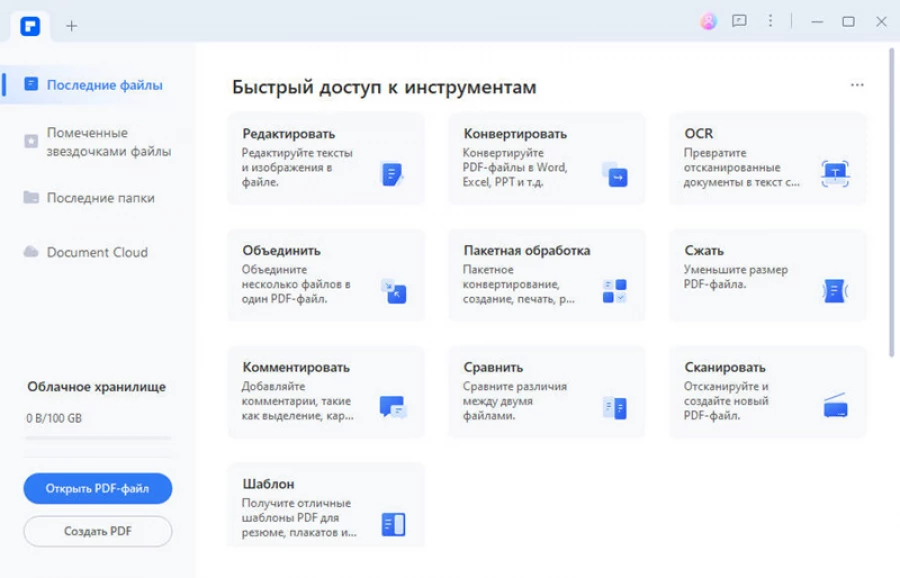Screen dimensions: 900x578
Task: Click the Compress PDF icon
Action: [x=834, y=291]
